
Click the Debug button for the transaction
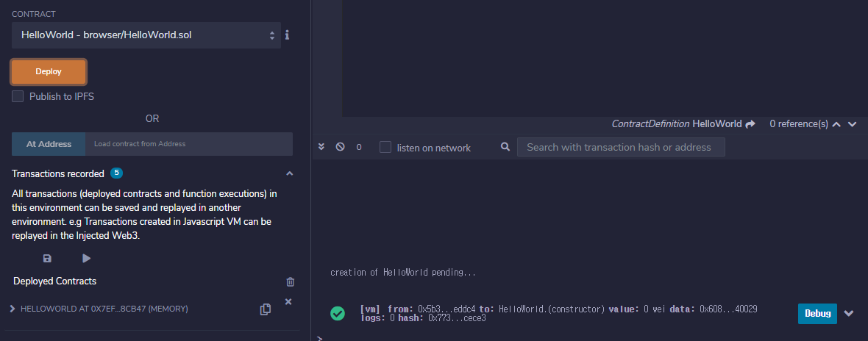(817, 313)
